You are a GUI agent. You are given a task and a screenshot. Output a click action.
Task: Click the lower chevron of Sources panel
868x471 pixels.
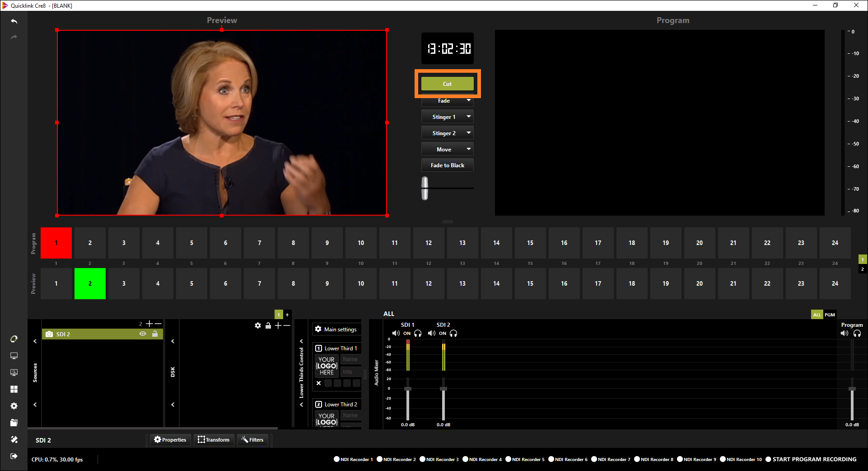point(35,405)
